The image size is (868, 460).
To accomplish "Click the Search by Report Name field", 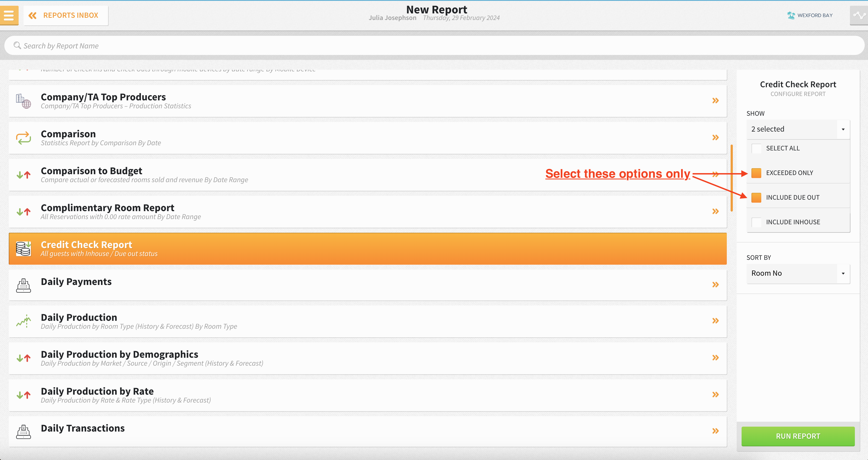I will coord(434,46).
